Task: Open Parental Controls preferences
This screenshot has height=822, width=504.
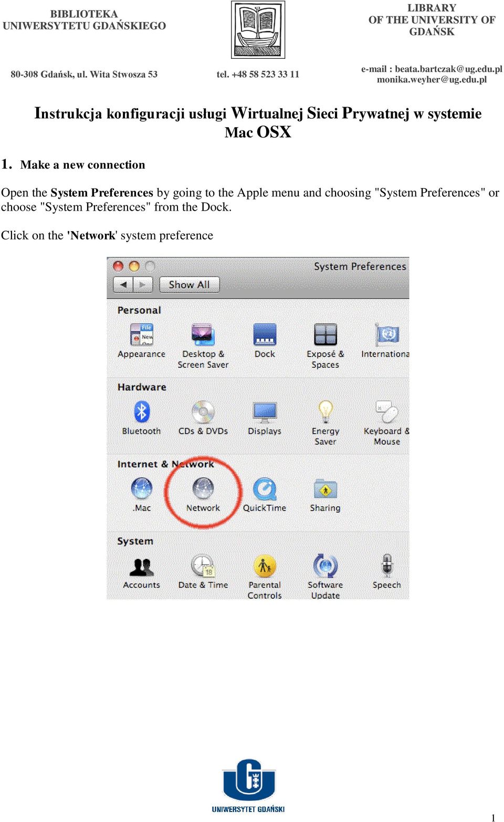Action: tap(265, 577)
